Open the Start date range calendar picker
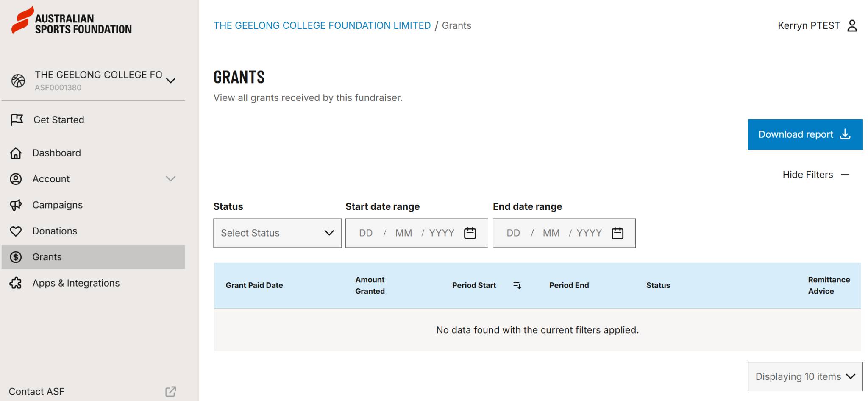The image size is (868, 401). [470, 233]
